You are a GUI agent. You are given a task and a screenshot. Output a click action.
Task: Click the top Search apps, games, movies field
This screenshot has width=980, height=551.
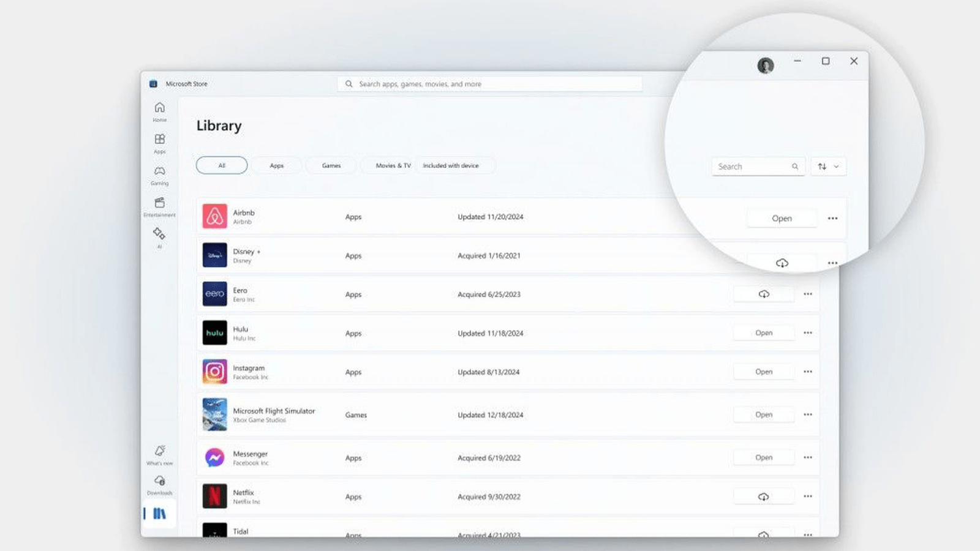point(490,84)
